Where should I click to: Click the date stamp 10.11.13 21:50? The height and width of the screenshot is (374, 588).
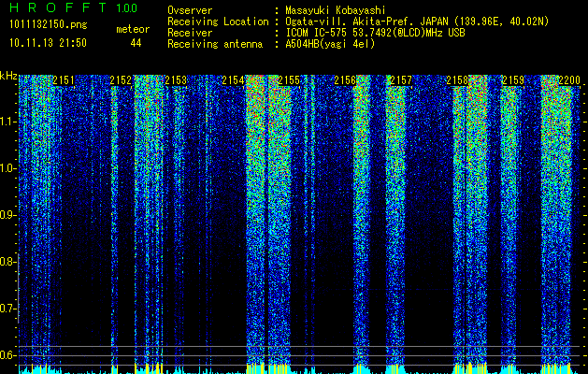pos(48,43)
